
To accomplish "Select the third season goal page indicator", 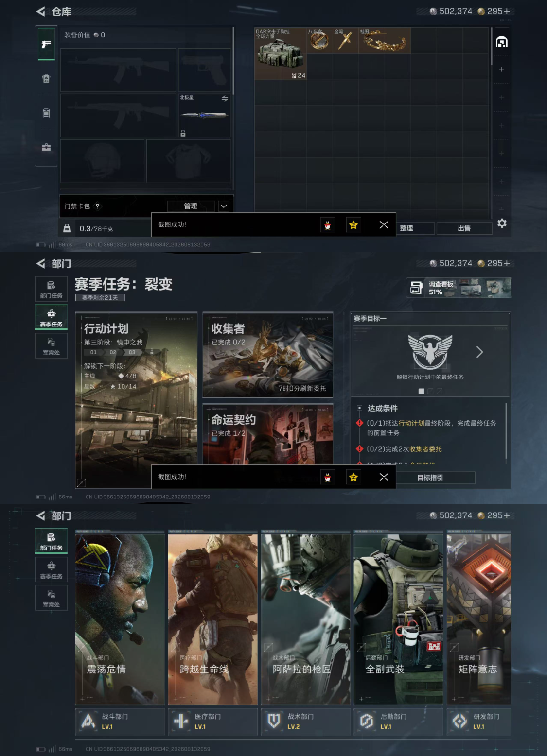I will tap(440, 391).
